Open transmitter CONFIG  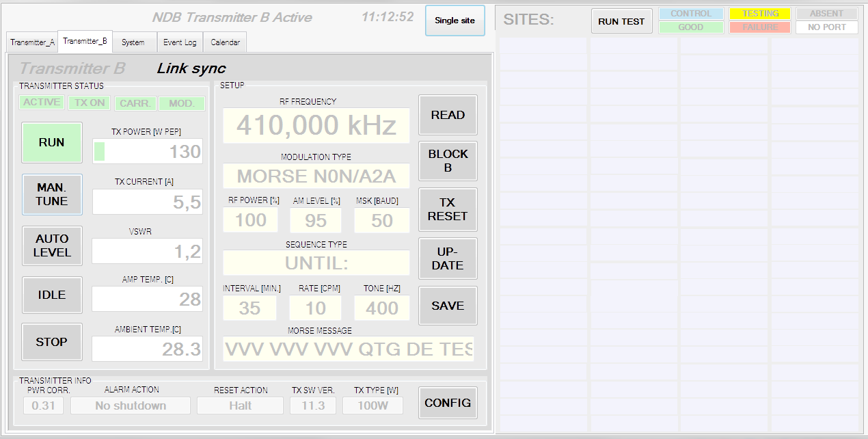click(x=448, y=403)
